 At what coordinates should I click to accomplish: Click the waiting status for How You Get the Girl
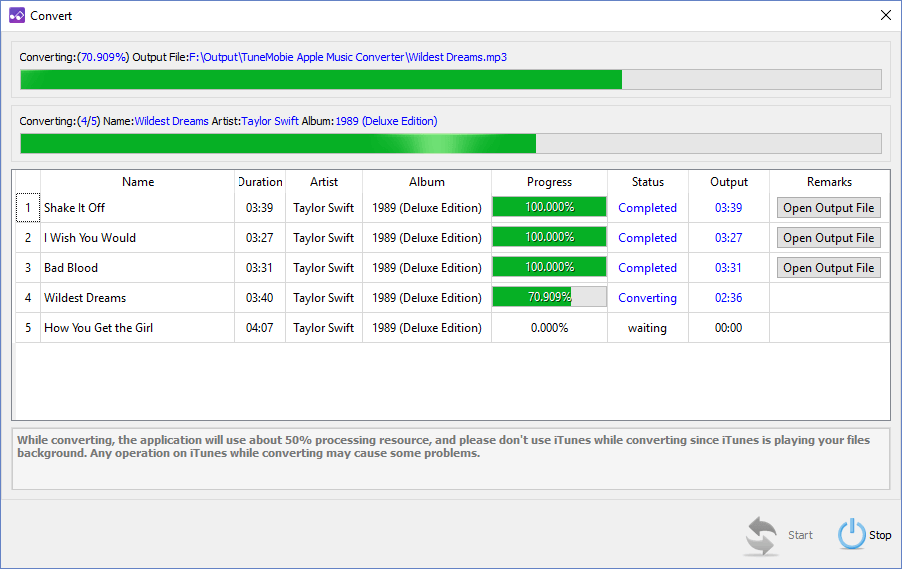[x=647, y=328]
